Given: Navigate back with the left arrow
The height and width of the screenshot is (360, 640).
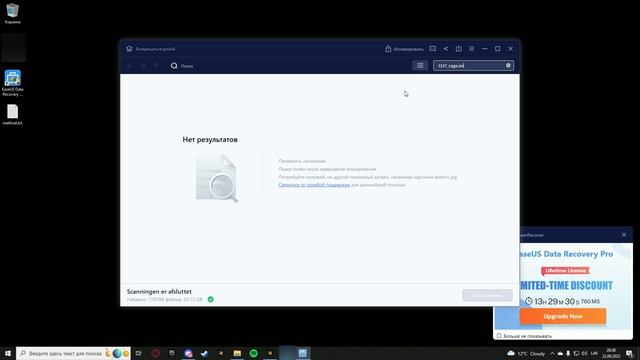Looking at the screenshot, I should 130,66.
